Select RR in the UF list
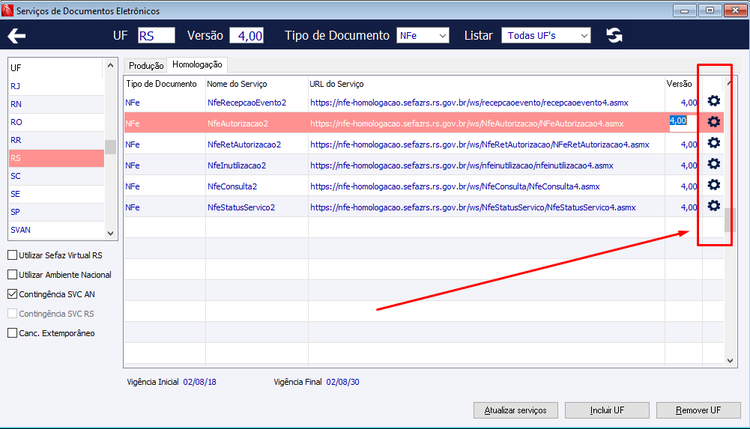 tap(56, 140)
